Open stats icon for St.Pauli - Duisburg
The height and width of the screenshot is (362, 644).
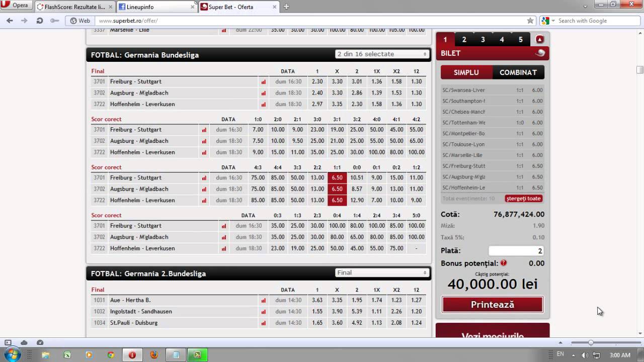click(x=263, y=323)
